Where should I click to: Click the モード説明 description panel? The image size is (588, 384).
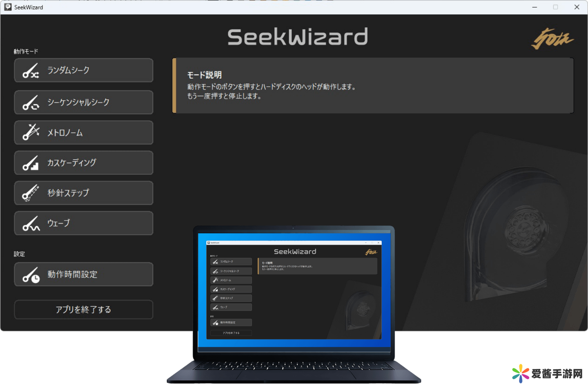pyautogui.click(x=373, y=85)
